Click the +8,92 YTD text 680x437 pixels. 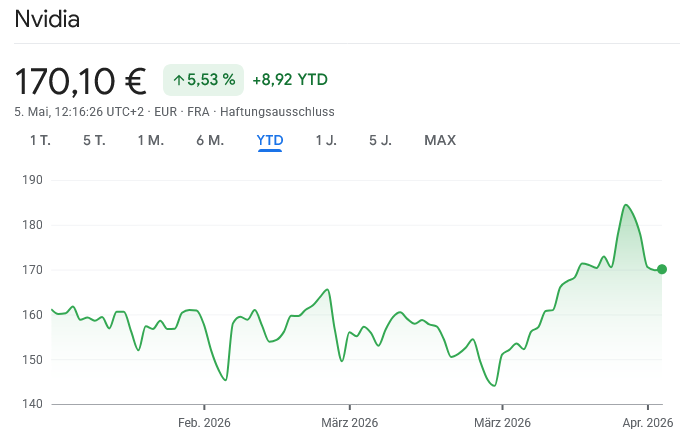coord(290,80)
